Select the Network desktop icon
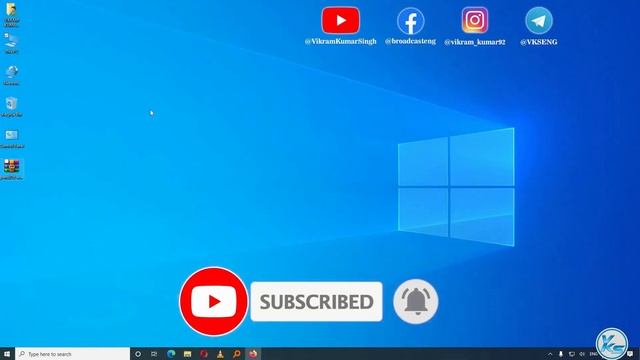 [11, 75]
